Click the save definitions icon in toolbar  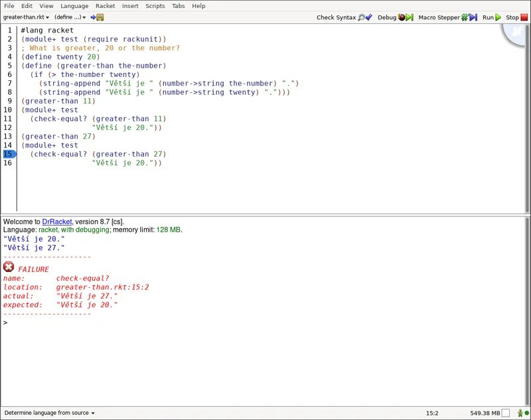[97, 17]
